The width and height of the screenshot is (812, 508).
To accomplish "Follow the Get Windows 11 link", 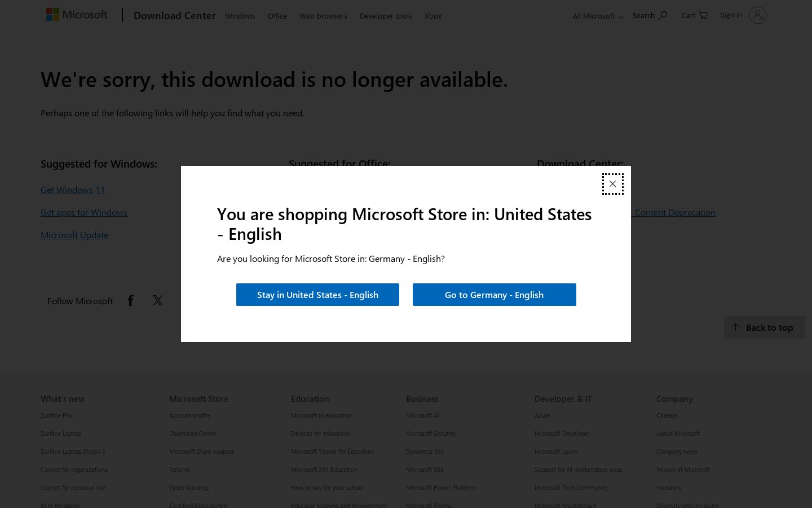I will point(73,190).
